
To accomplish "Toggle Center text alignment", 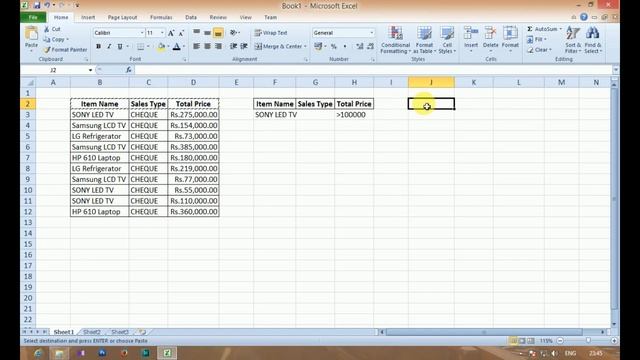I will (207, 47).
